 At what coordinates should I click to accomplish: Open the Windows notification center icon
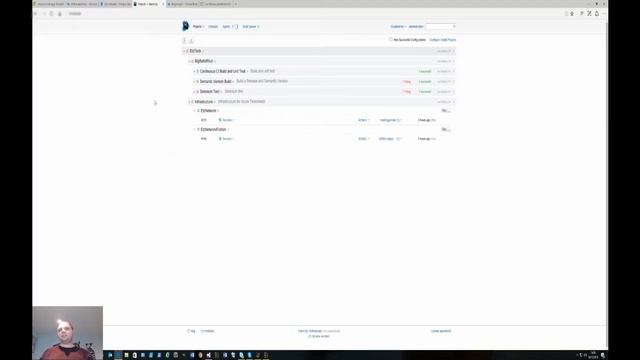coord(603,355)
